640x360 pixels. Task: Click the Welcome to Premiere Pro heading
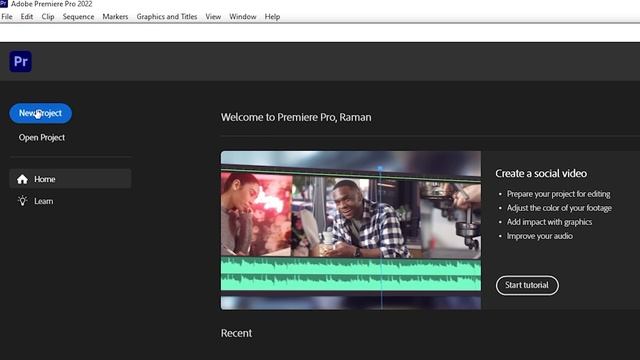click(296, 117)
